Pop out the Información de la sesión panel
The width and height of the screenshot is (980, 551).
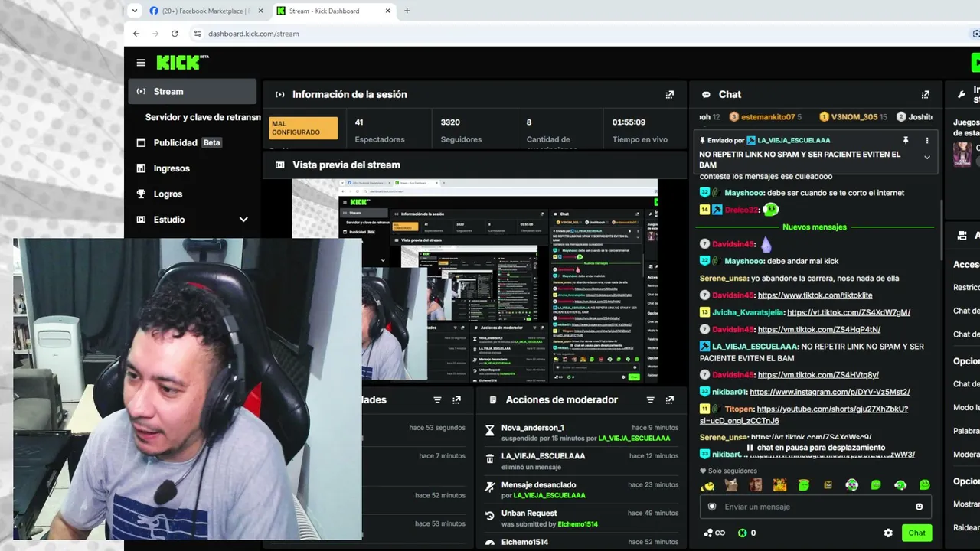click(670, 95)
